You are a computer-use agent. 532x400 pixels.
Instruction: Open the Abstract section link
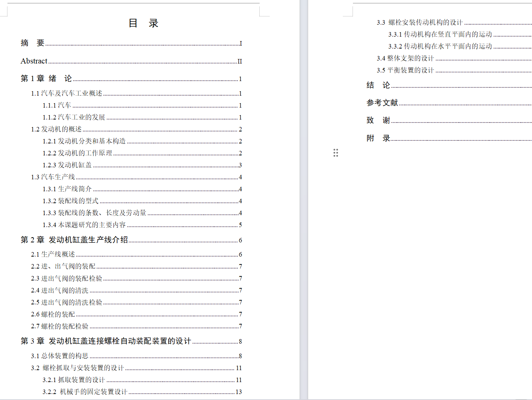34,61
